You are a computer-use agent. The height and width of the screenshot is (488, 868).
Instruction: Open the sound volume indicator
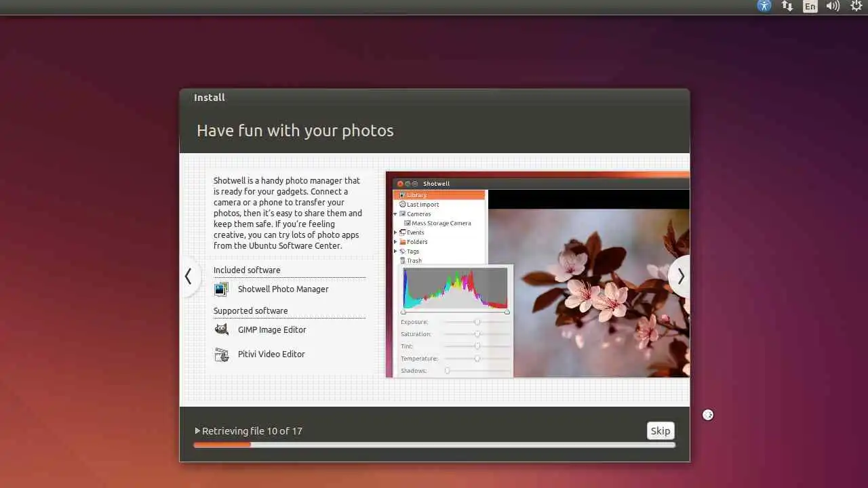click(833, 6)
